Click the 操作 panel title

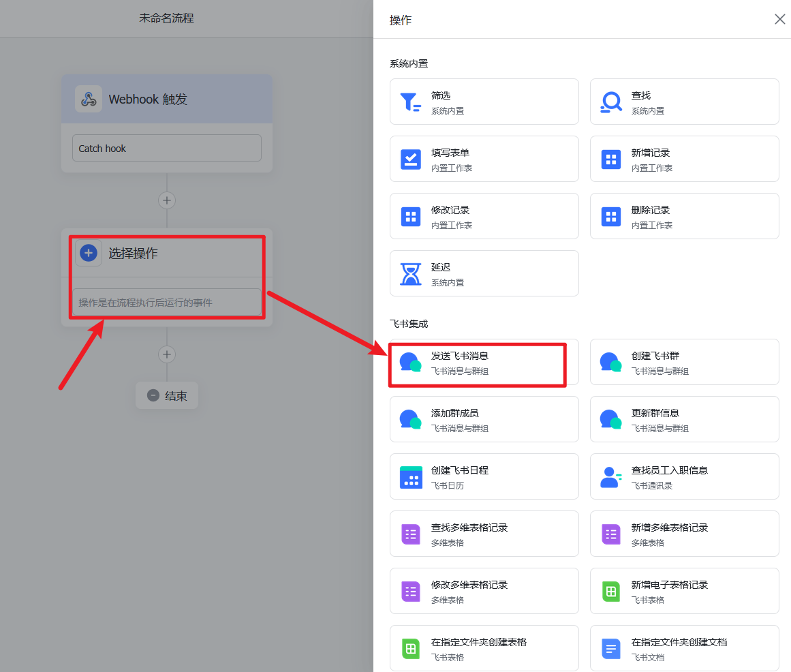click(401, 20)
